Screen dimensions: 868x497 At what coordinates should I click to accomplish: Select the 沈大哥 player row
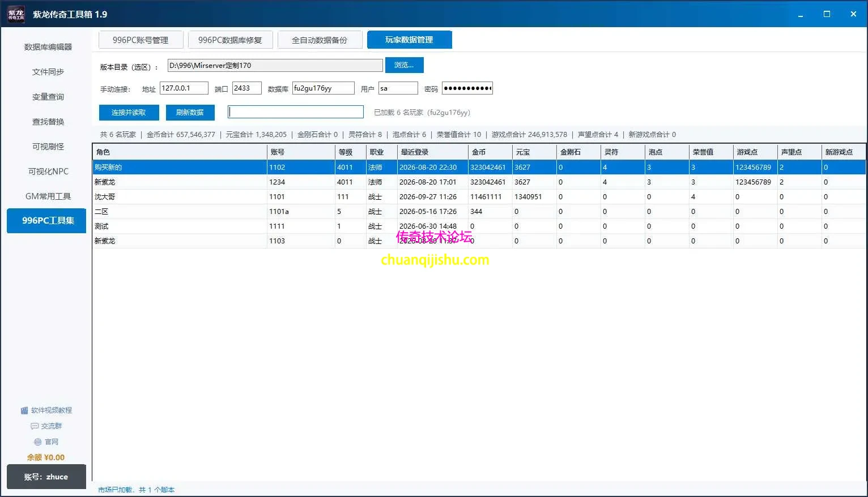click(x=479, y=197)
